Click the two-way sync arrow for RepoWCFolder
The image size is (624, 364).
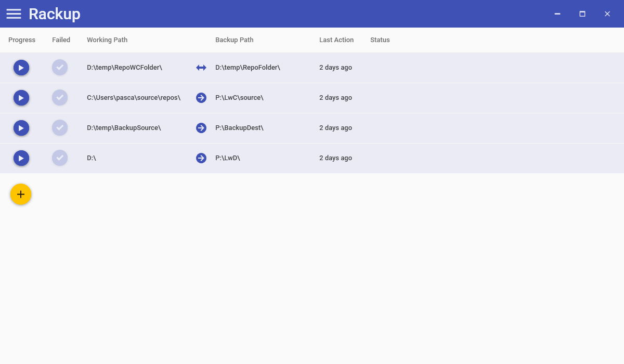tap(201, 68)
